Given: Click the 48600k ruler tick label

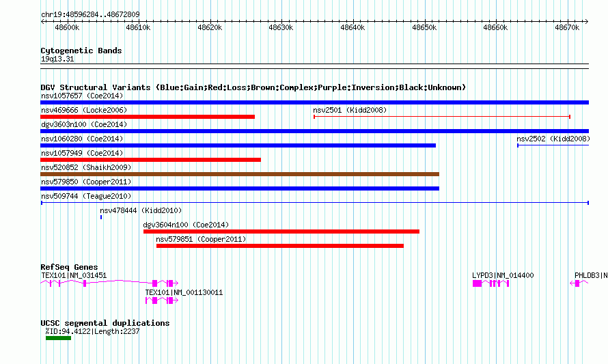Looking at the screenshot, I should 67,27.
